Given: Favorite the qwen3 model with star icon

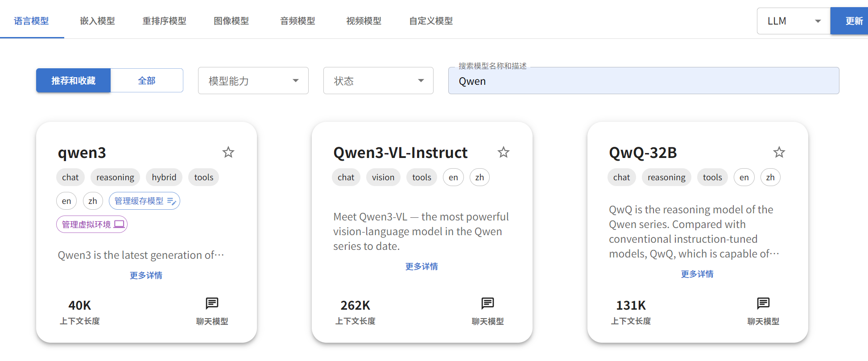Looking at the screenshot, I should click(x=228, y=153).
